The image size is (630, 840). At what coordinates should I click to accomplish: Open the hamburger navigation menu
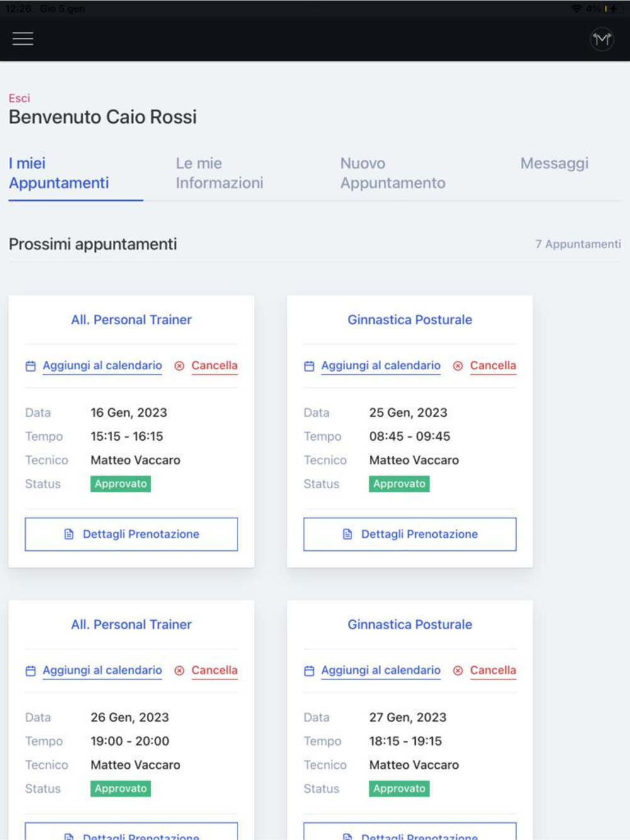point(23,39)
